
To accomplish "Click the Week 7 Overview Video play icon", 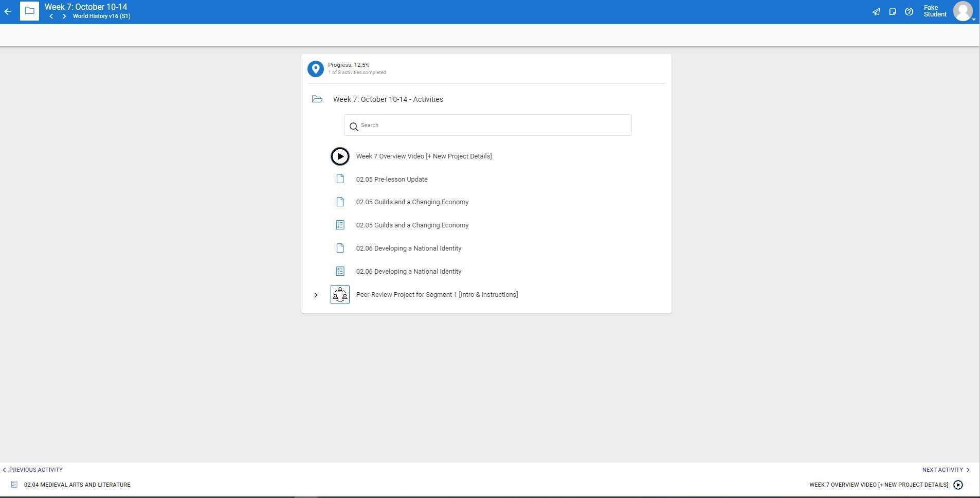I will 340,156.
